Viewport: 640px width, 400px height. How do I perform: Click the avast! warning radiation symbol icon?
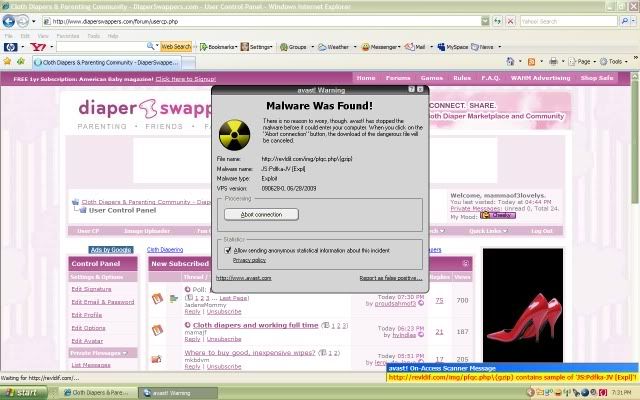coord(234,135)
